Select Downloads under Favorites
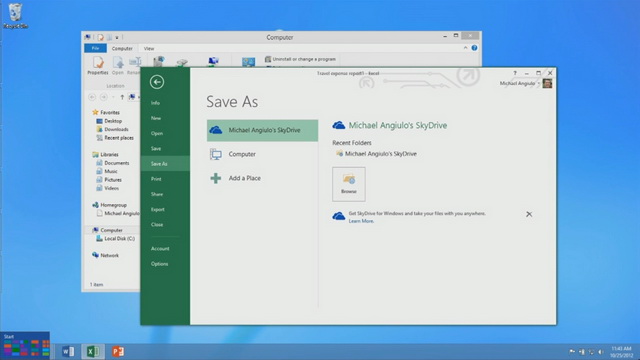640x360 pixels. click(x=112, y=129)
